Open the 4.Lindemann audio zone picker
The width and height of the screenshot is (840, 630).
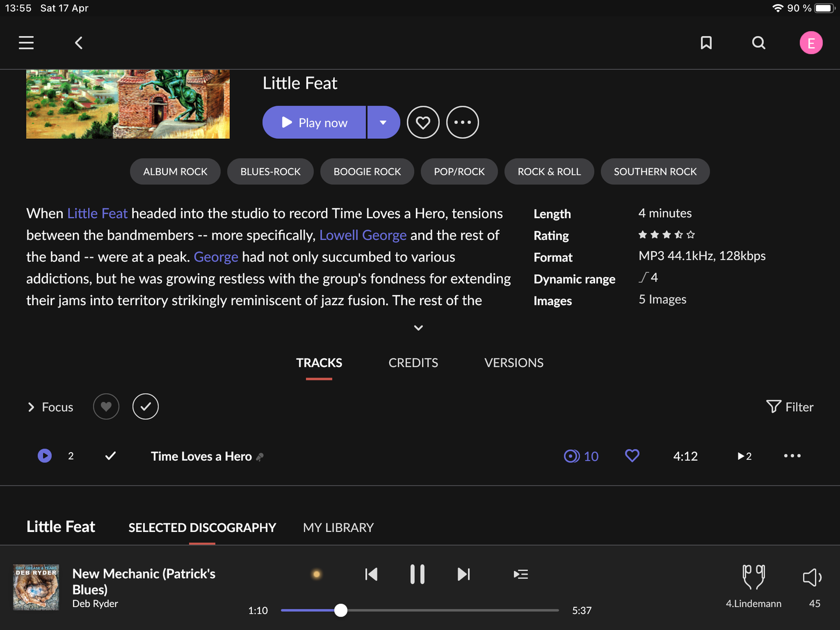pyautogui.click(x=753, y=586)
